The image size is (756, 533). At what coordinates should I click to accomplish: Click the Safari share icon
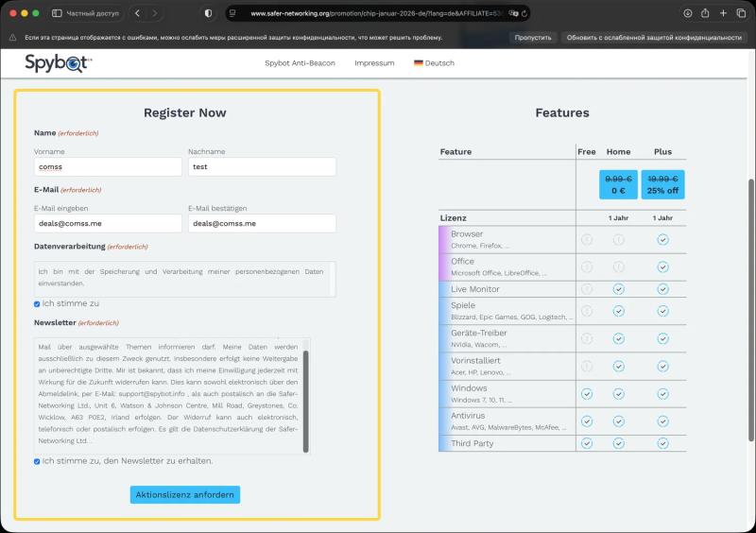coord(708,13)
